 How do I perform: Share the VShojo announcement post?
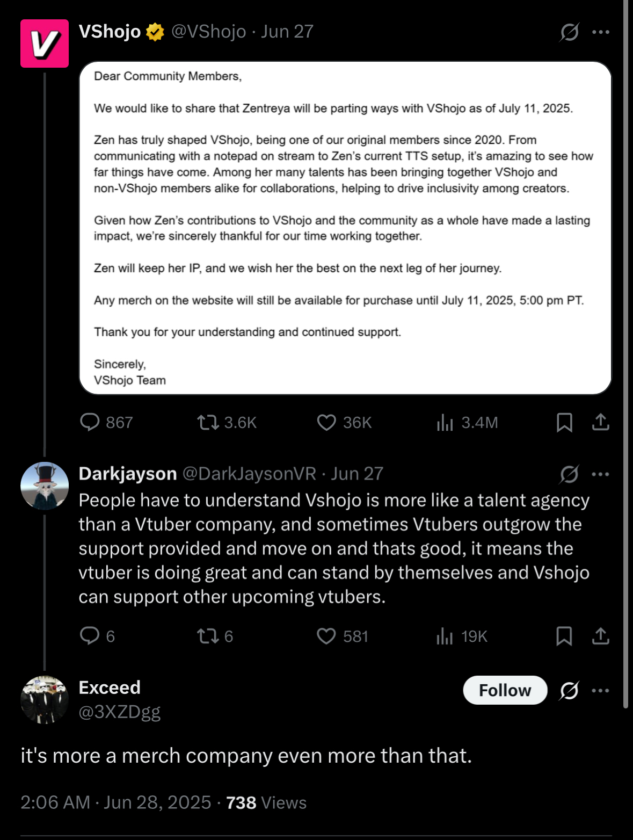[x=600, y=422]
